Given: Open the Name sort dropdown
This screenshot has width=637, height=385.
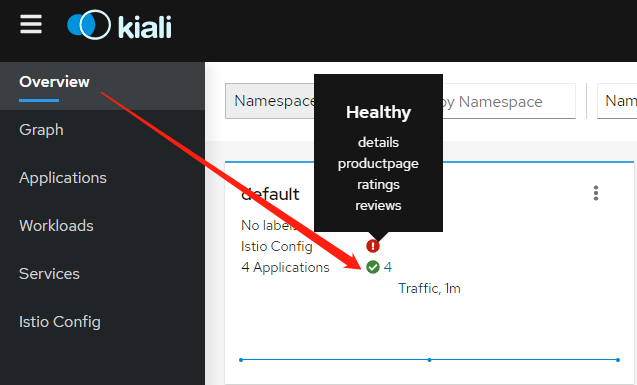Looking at the screenshot, I should point(617,101).
